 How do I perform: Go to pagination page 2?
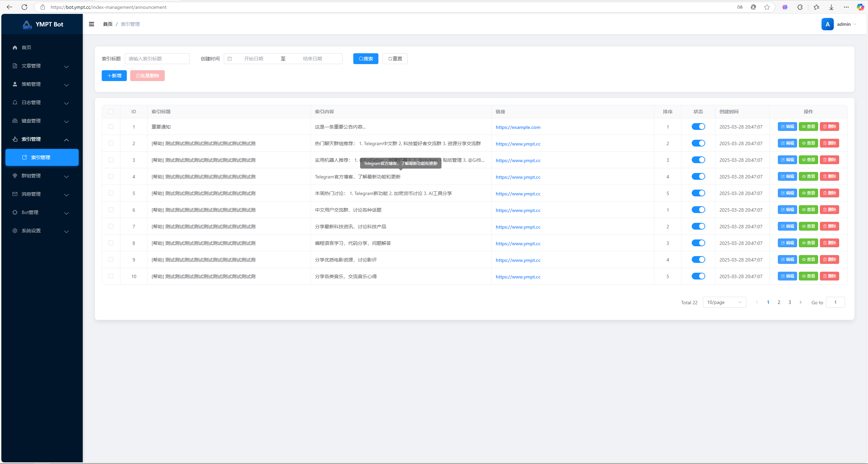[x=779, y=302]
